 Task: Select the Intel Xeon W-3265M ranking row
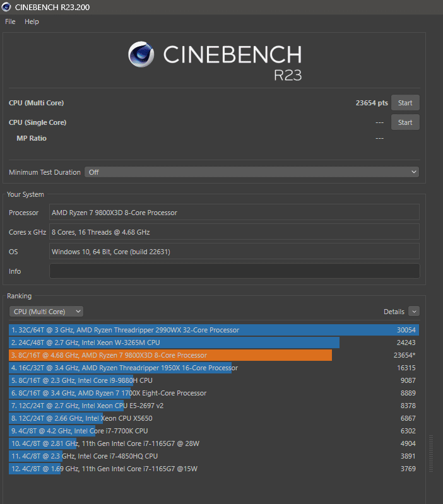click(x=214, y=343)
